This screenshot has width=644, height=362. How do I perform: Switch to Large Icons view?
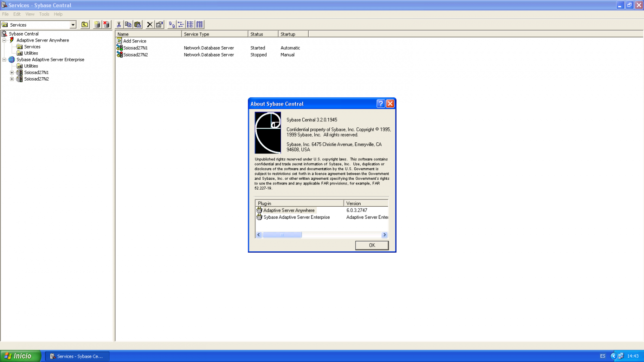coord(172,24)
